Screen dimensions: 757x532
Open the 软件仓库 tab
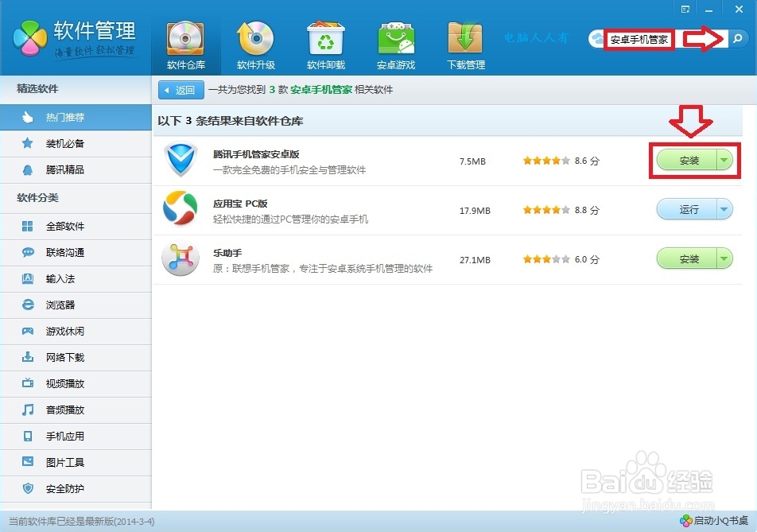[186, 45]
